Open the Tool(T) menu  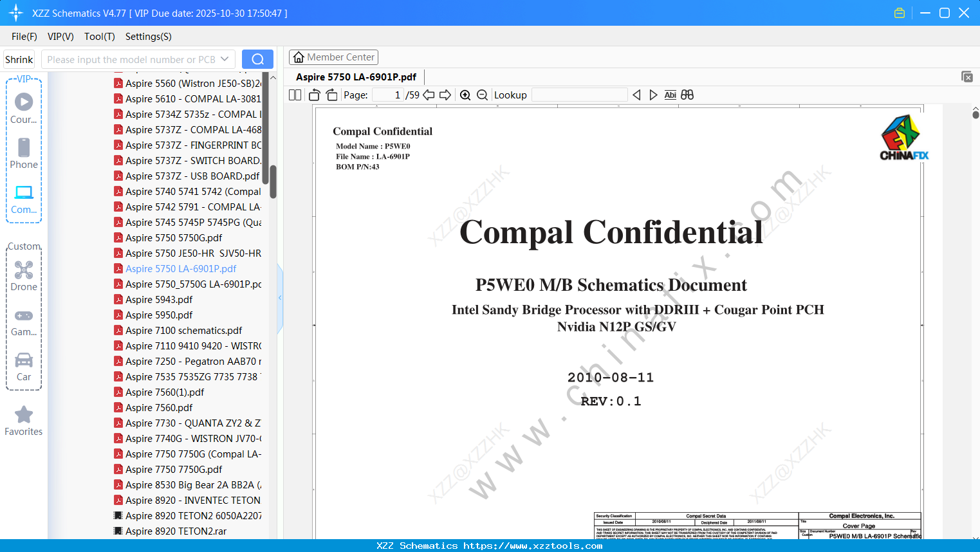[x=99, y=37]
